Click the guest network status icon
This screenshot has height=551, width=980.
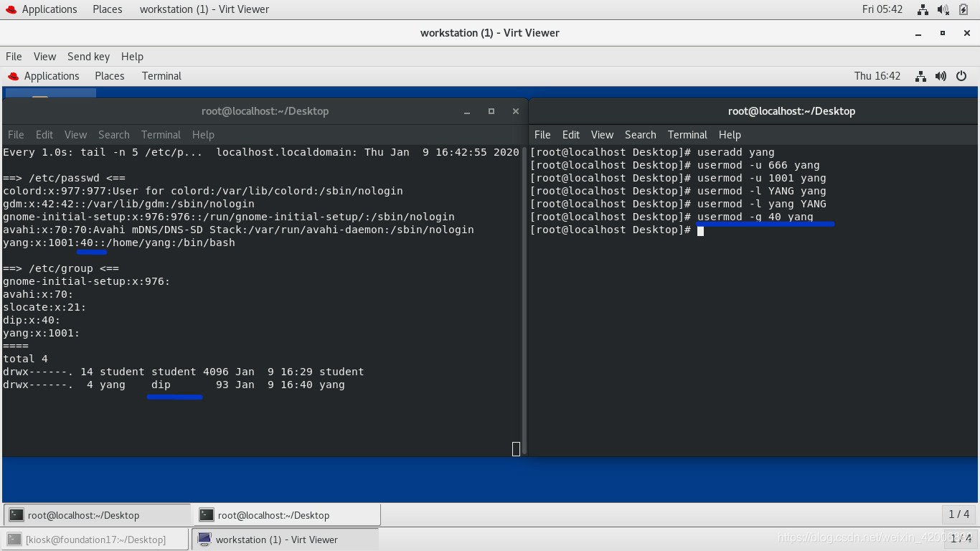[x=921, y=76]
